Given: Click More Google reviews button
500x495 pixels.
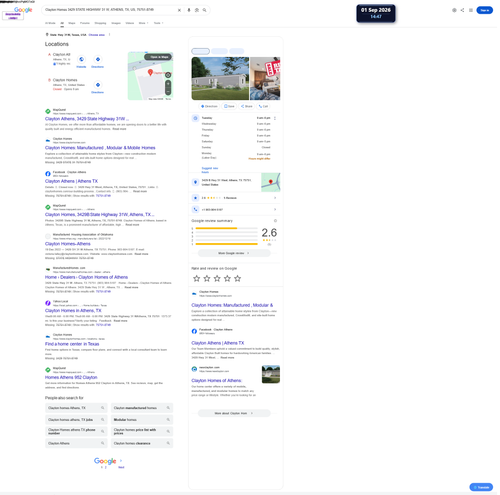Looking at the screenshot, I should pos(234,253).
